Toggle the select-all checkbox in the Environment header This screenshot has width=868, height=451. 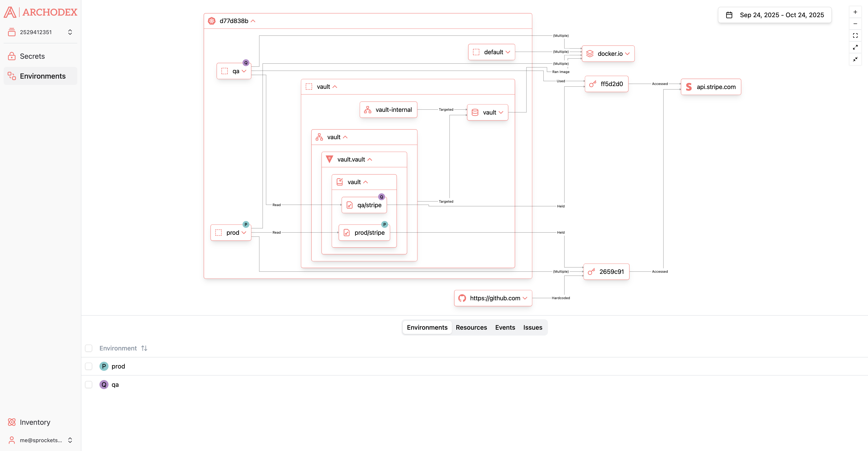[89, 348]
